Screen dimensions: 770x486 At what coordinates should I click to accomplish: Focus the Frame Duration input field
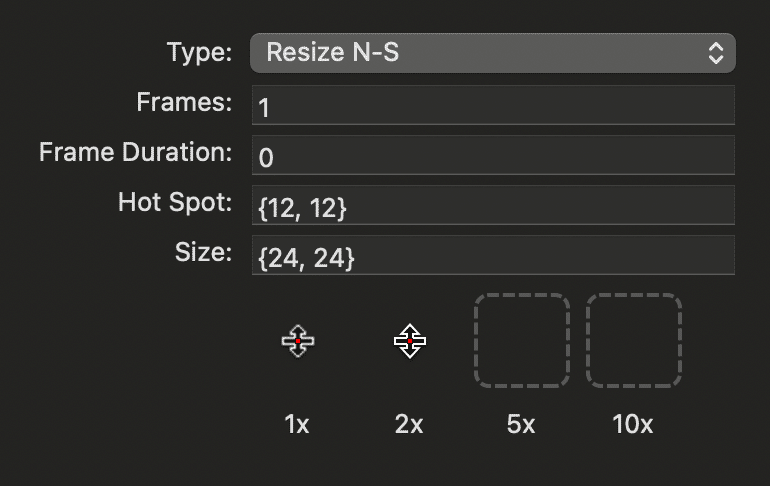[493, 155]
